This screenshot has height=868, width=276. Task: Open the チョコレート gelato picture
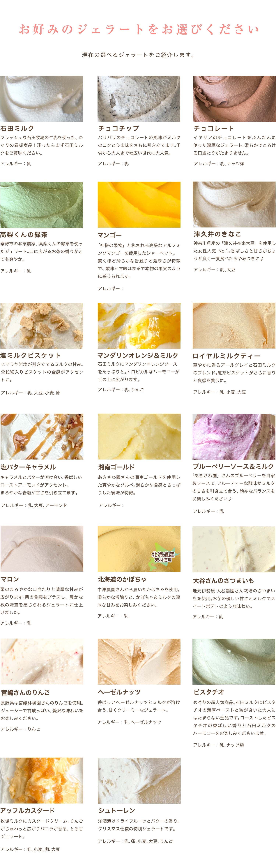pos(234,99)
